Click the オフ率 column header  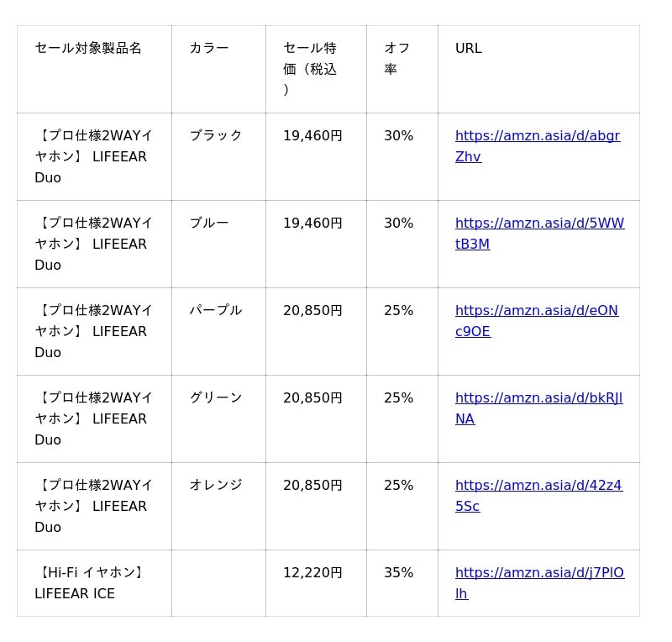tap(397, 59)
